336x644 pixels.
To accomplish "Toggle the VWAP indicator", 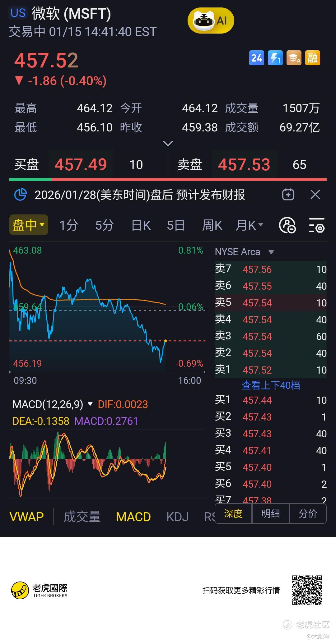I will [27, 517].
